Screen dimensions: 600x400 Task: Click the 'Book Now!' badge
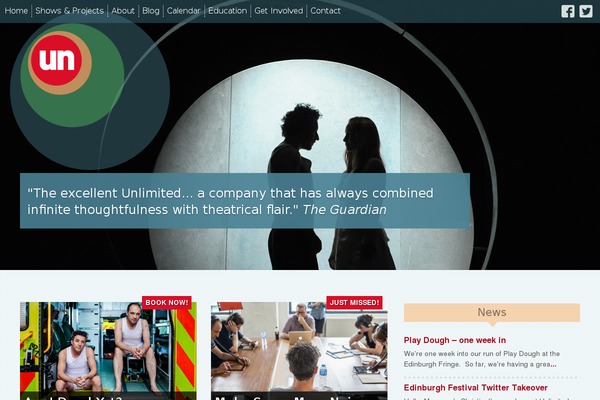tap(166, 302)
